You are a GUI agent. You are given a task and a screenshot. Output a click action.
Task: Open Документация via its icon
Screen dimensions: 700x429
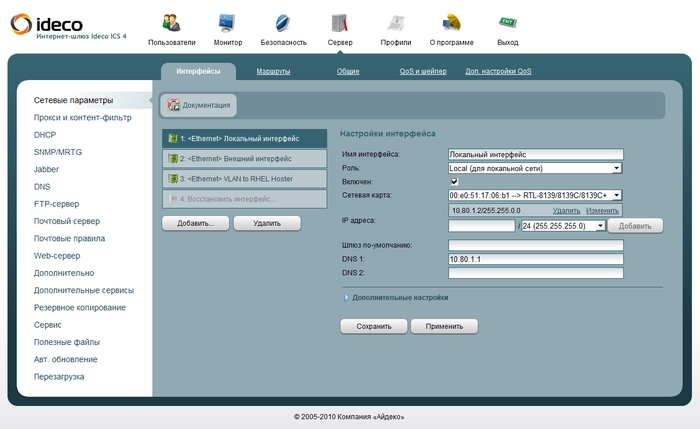(174, 105)
